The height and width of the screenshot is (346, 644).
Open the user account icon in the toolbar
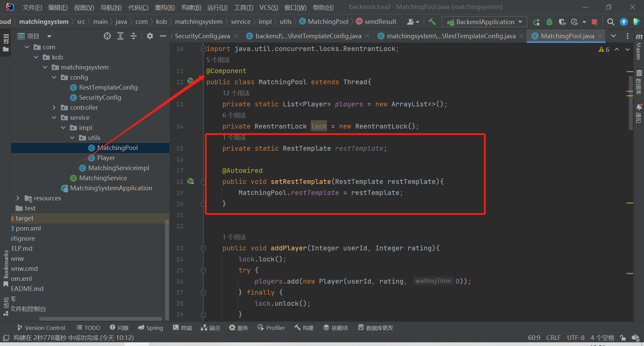[x=413, y=22]
